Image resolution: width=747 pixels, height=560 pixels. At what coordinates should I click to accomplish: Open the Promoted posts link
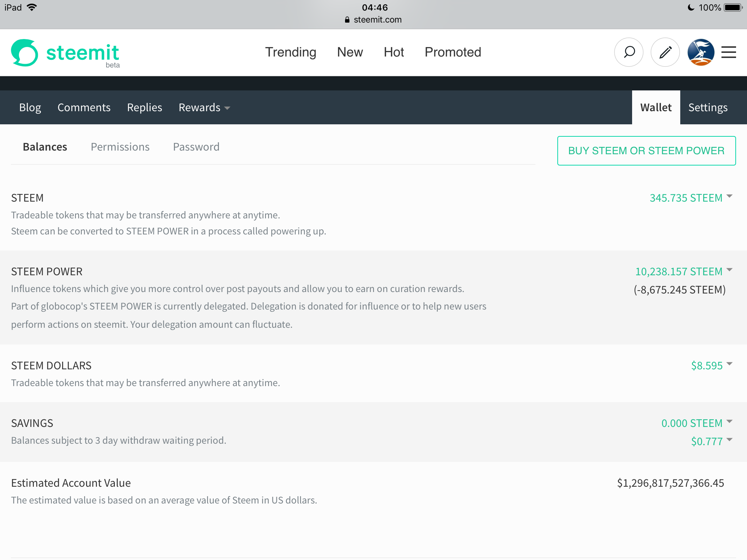[453, 52]
